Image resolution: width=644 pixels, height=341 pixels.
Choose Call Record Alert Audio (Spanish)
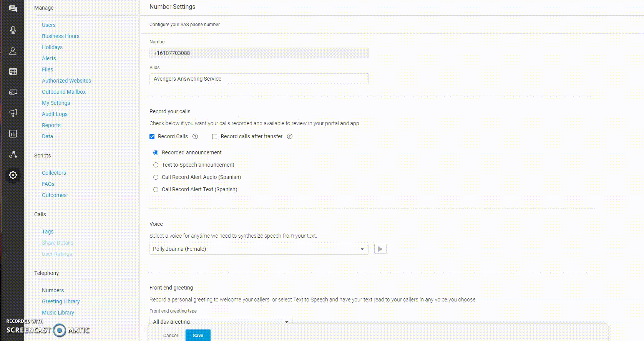[x=156, y=177]
